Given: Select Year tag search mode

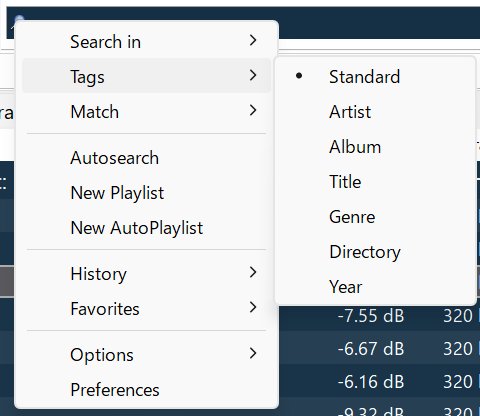Looking at the screenshot, I should [375, 287].
